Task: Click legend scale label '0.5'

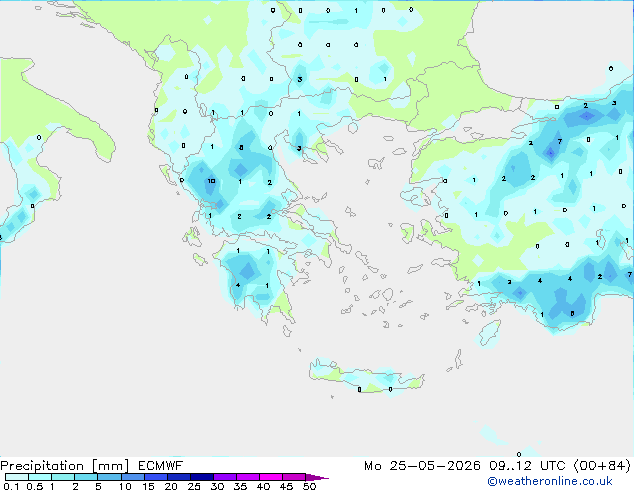Action: click(x=34, y=486)
